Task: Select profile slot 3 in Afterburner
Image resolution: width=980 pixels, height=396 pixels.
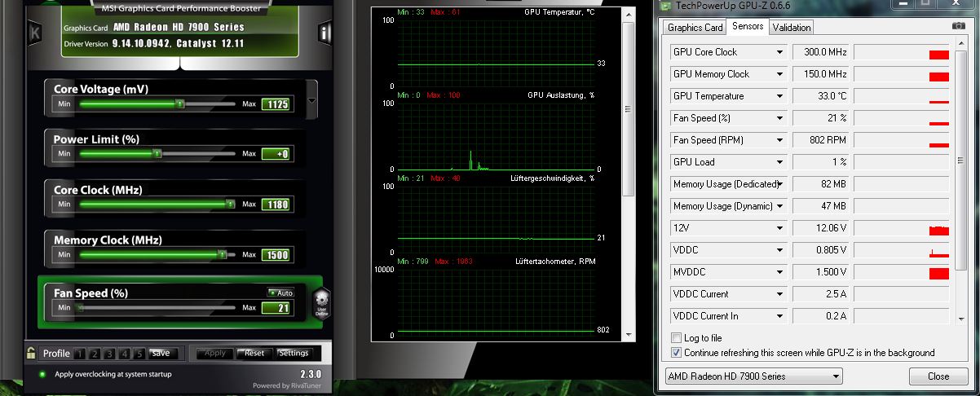Action: pos(109,354)
